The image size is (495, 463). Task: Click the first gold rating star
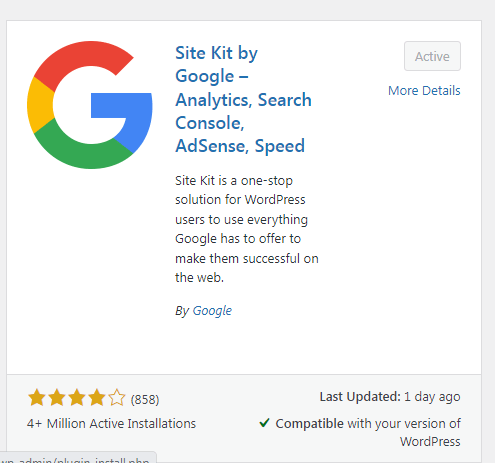(37, 398)
